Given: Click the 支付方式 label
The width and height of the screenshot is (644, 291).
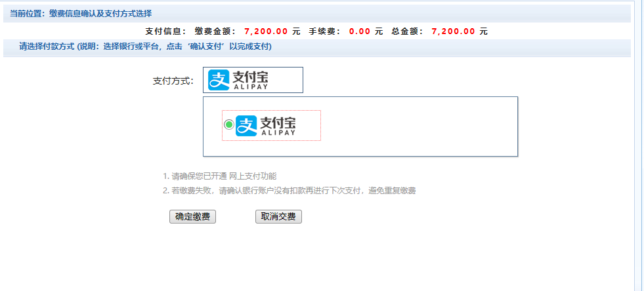Looking at the screenshot, I should [x=173, y=81].
